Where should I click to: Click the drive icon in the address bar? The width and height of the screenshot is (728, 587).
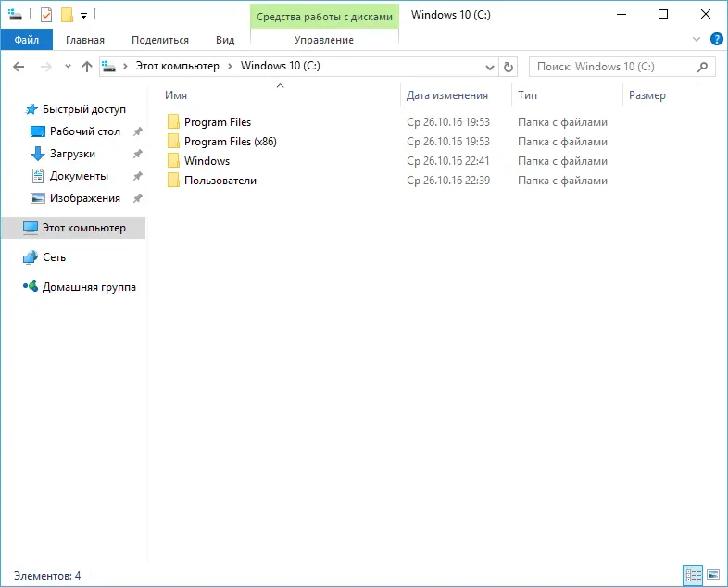[x=109, y=66]
